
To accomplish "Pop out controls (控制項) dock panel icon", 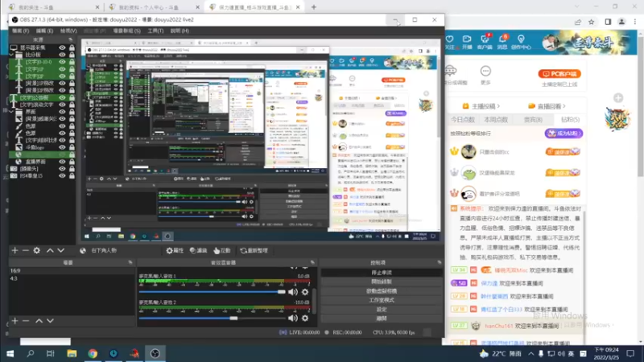I will [x=439, y=262].
